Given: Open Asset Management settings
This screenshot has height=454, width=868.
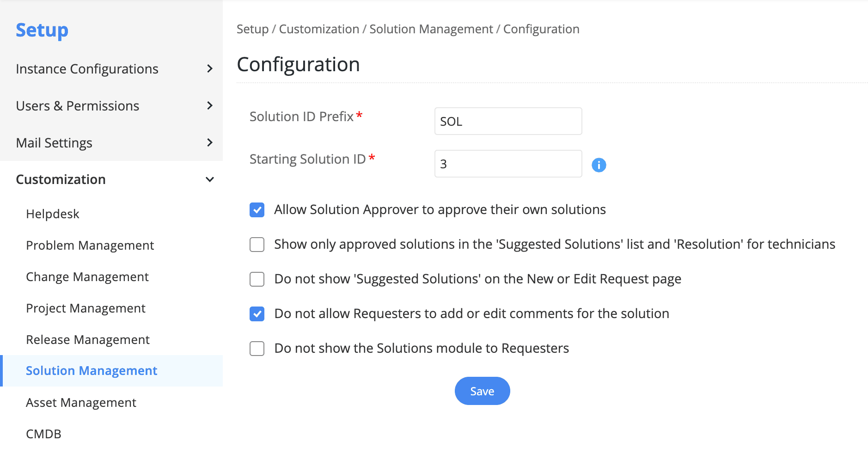Looking at the screenshot, I should point(81,403).
